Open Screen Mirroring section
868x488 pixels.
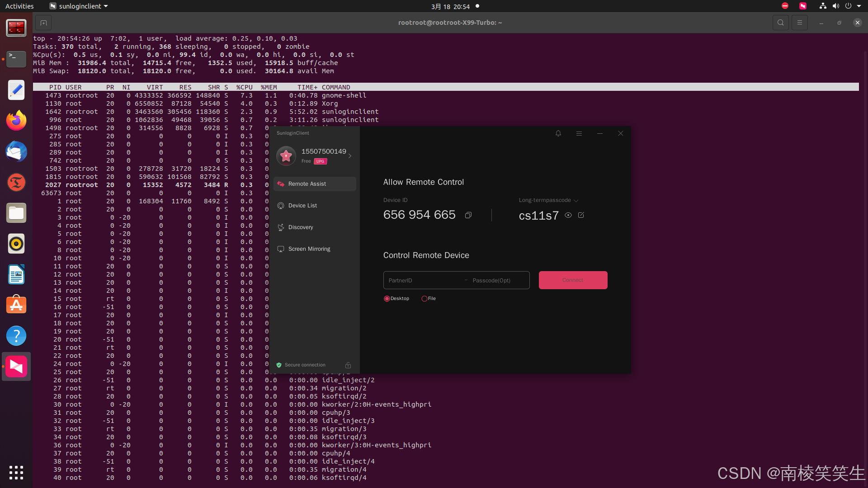pyautogui.click(x=315, y=249)
